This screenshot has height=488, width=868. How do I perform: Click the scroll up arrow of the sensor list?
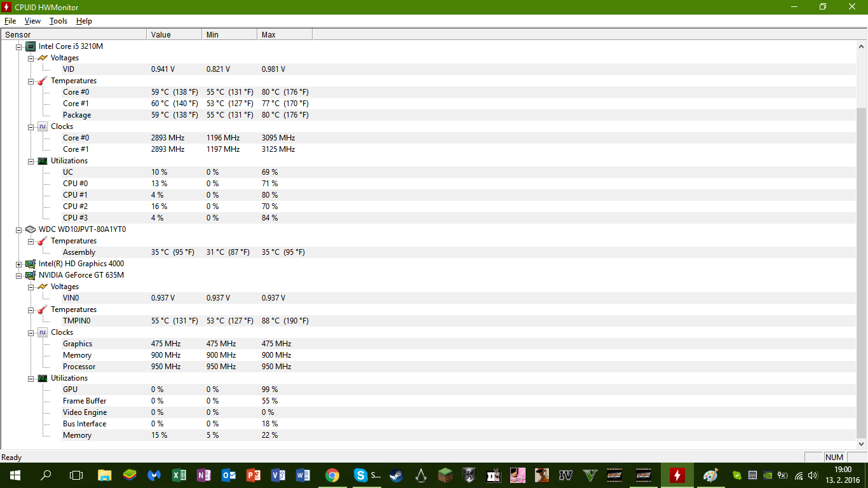pos(862,46)
